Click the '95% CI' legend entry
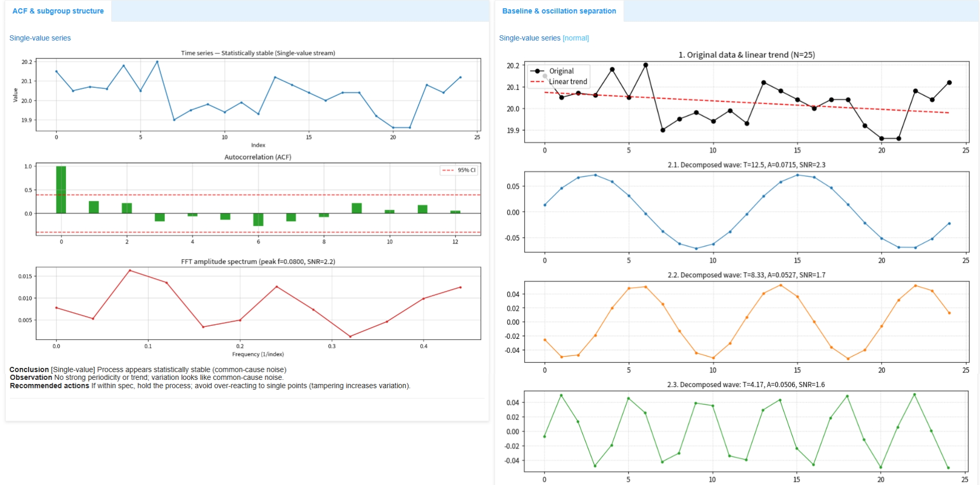This screenshot has height=485, width=980. pyautogui.click(x=459, y=170)
